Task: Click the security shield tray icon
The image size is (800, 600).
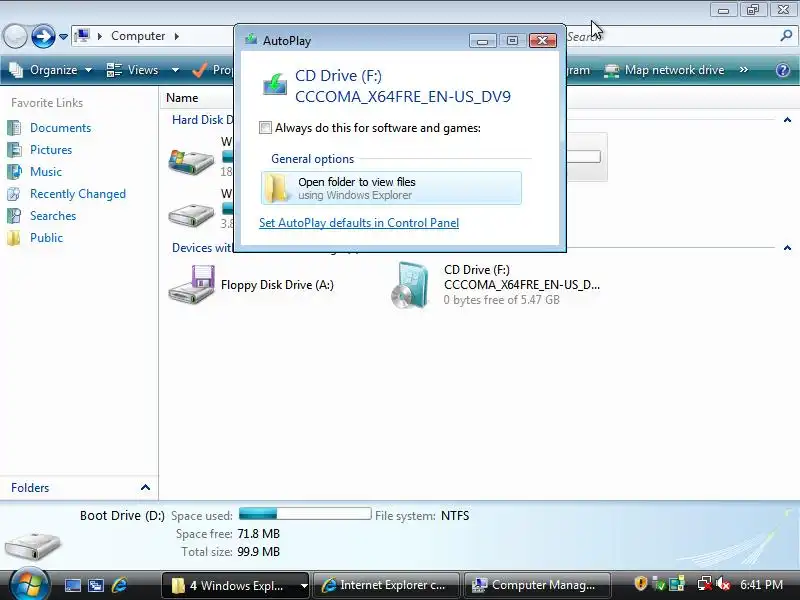Action: [x=641, y=584]
